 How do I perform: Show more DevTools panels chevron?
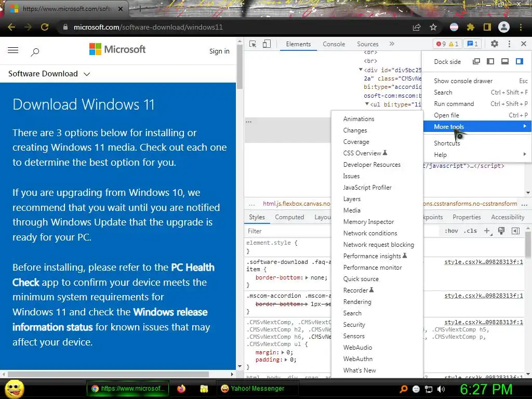(x=392, y=44)
